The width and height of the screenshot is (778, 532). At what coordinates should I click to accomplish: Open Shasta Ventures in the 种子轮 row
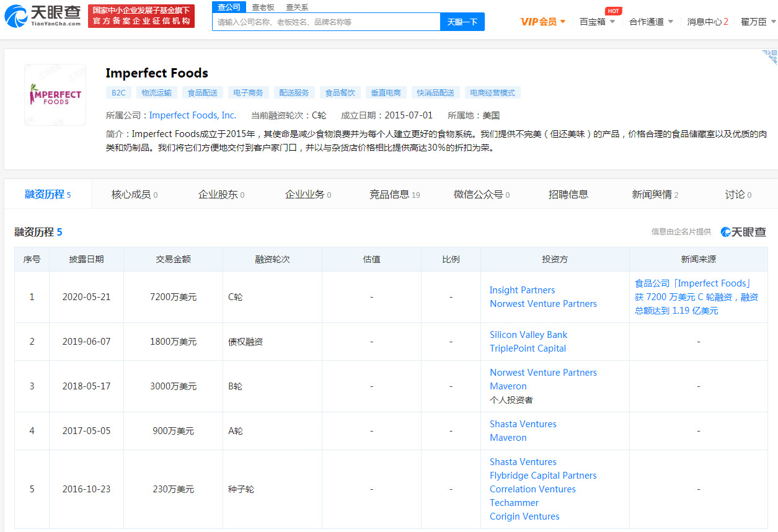(523, 462)
